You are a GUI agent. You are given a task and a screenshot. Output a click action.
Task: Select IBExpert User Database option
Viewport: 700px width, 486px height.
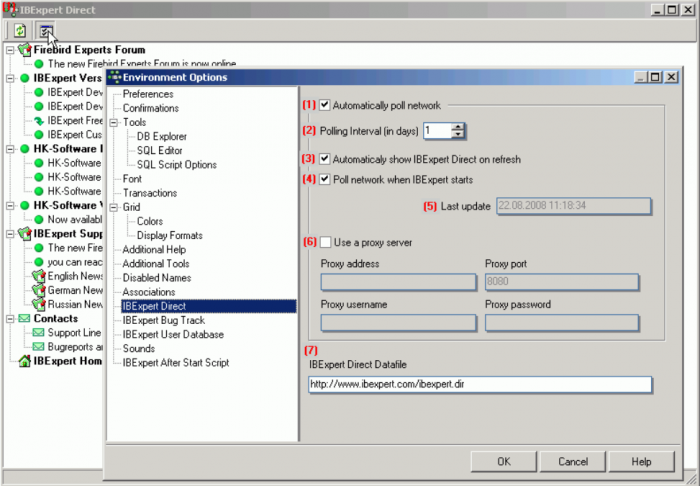(x=173, y=335)
